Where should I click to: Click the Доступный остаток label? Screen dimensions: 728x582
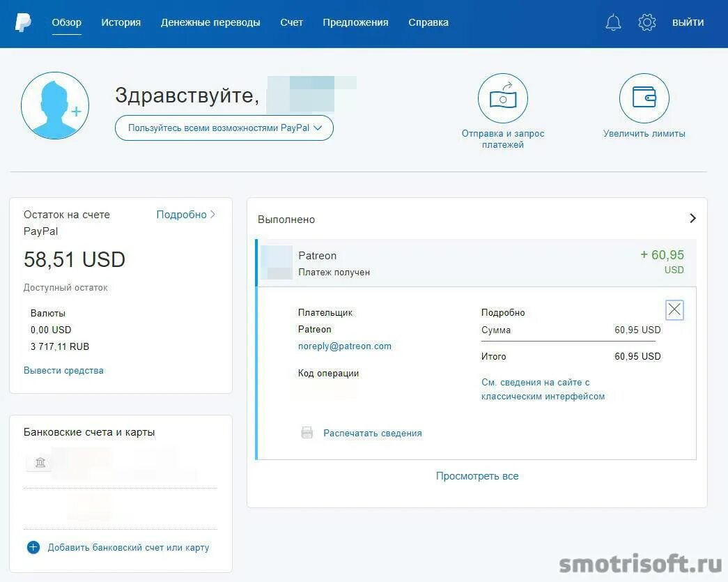pyautogui.click(x=65, y=288)
